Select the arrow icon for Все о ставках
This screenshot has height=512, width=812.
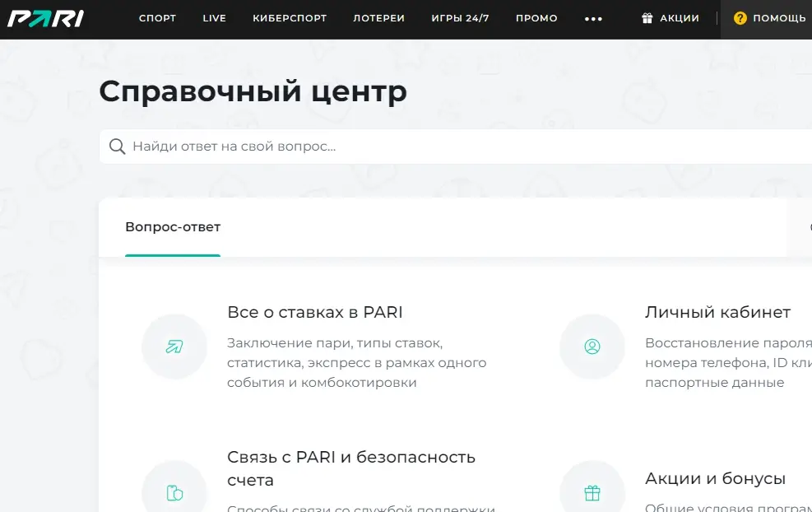174,347
